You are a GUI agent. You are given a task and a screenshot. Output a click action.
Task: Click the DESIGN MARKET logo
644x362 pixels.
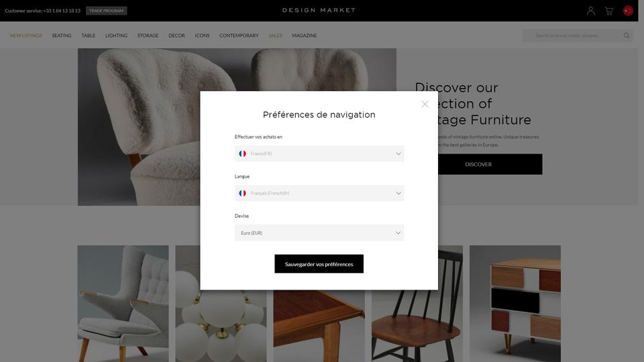(x=319, y=10)
